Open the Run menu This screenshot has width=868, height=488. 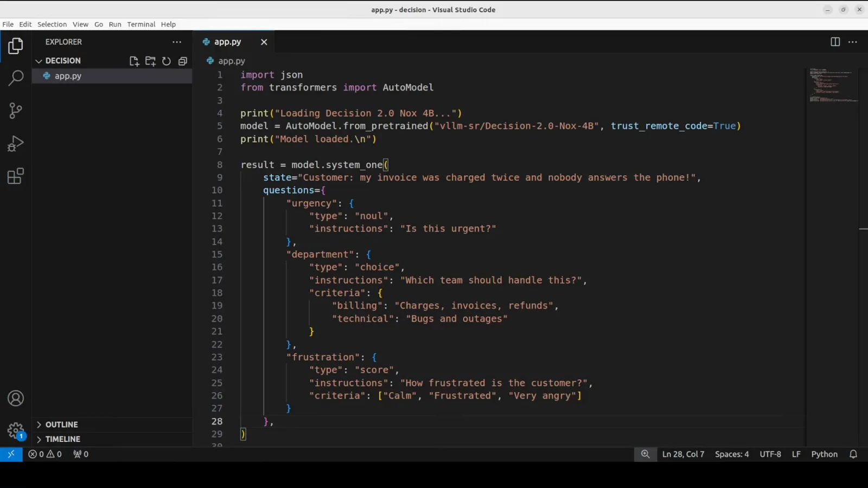115,24
